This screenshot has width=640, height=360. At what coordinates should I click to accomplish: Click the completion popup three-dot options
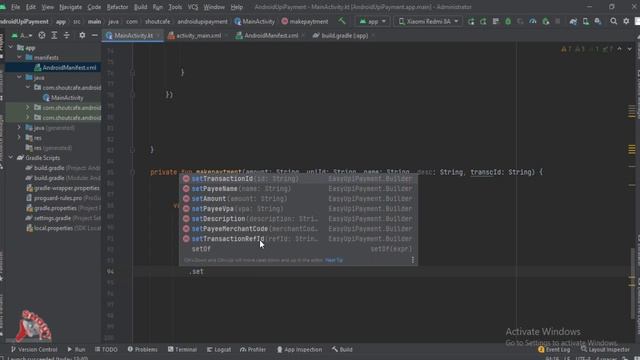point(413,260)
